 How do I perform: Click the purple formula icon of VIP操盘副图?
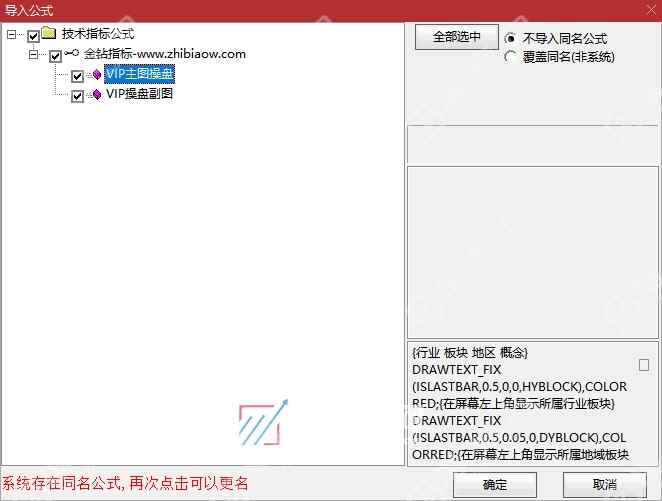pos(97,94)
